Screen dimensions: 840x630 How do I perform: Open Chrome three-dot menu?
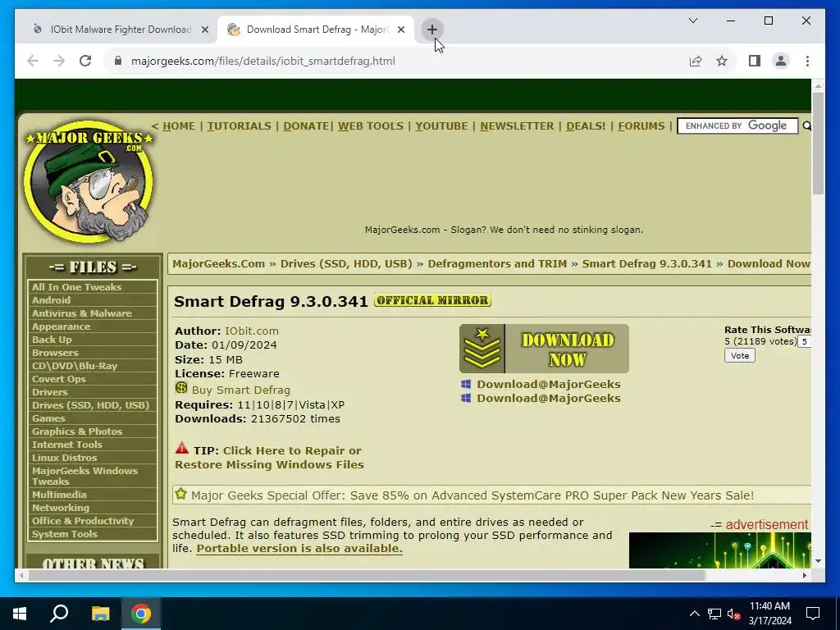[807, 61]
